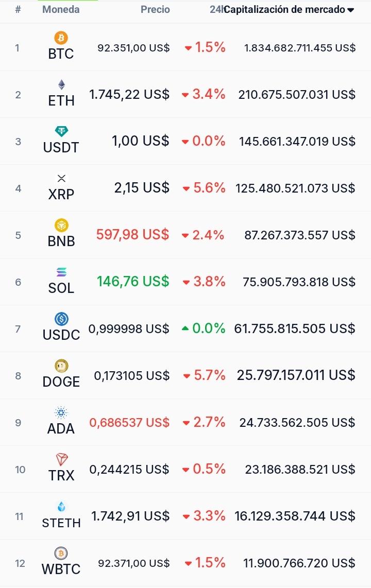Open the Bitcoin BTC coin icon
Image resolution: width=371 pixels, height=588 pixels.
click(x=61, y=38)
